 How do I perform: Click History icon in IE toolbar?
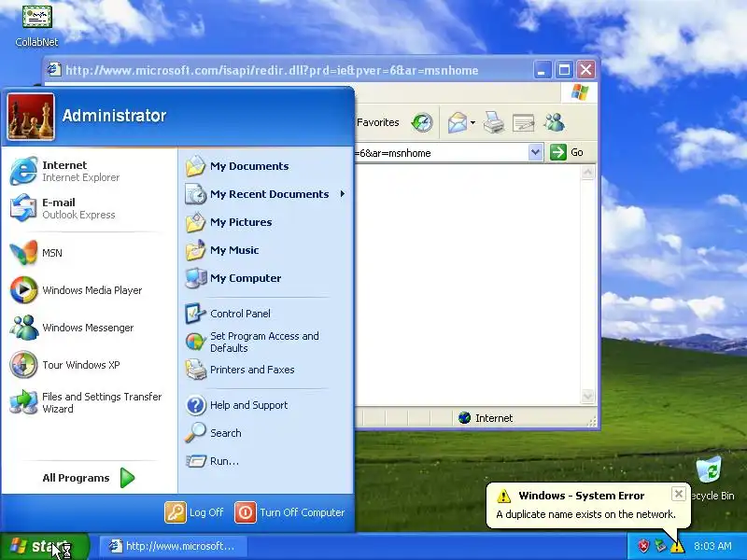point(422,123)
